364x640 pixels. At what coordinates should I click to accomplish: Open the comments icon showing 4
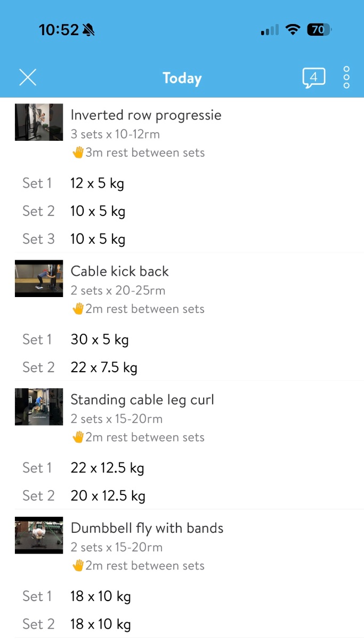coord(313,78)
